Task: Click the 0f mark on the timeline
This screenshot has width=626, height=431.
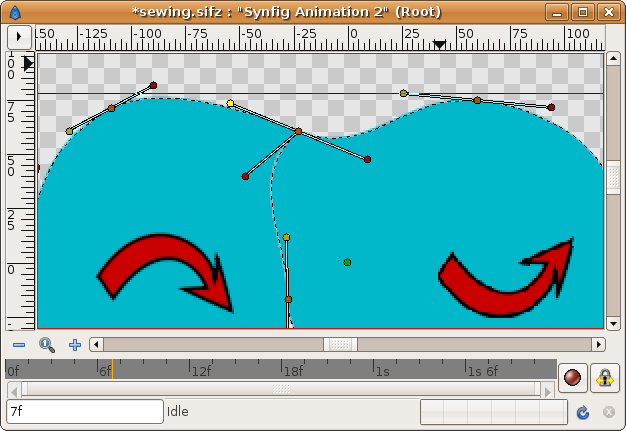Action: coord(13,372)
